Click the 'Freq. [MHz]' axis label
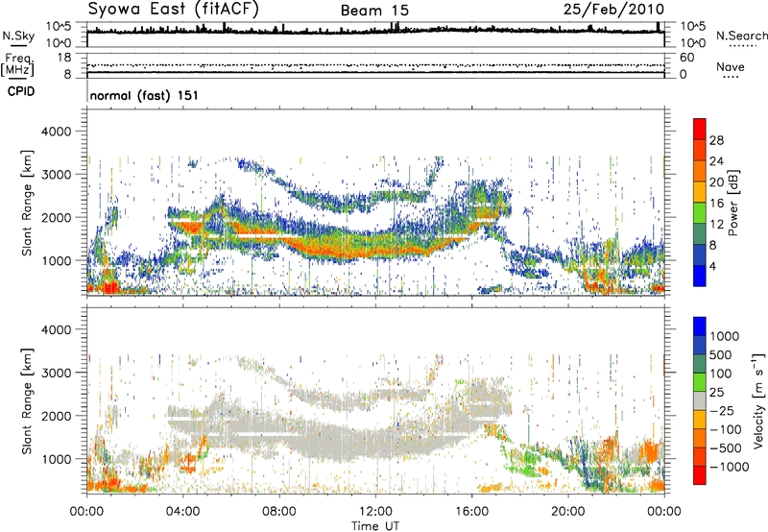This screenshot has width=768, height=532. pos(17,65)
